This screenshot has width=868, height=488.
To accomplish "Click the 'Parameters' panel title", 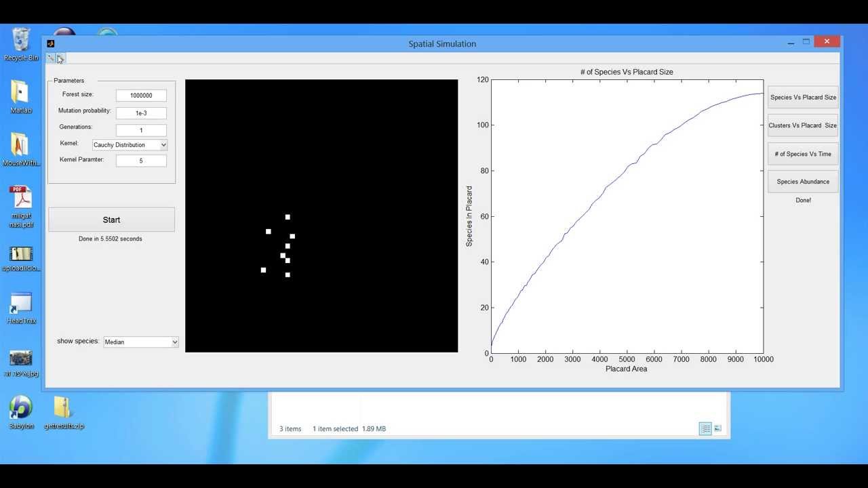I will click(x=69, y=81).
